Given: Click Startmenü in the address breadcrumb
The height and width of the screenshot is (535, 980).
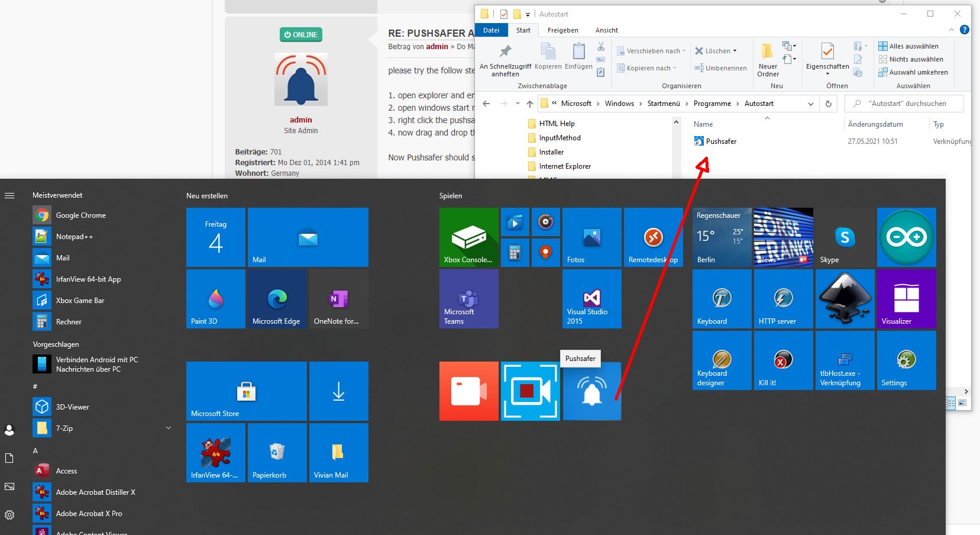Looking at the screenshot, I should [x=664, y=104].
